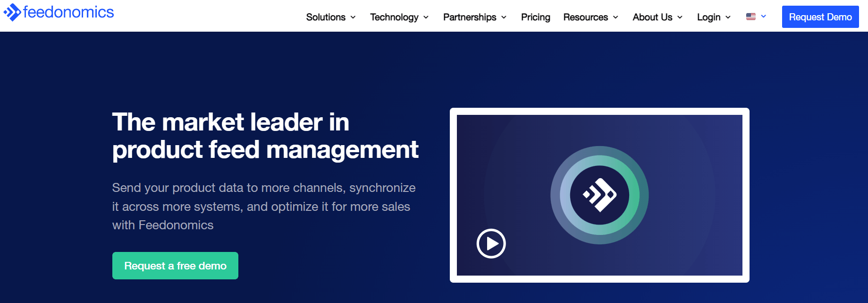Screen dimensions: 868x303
Task: Expand the chevron beside Login
Action: (728, 17)
